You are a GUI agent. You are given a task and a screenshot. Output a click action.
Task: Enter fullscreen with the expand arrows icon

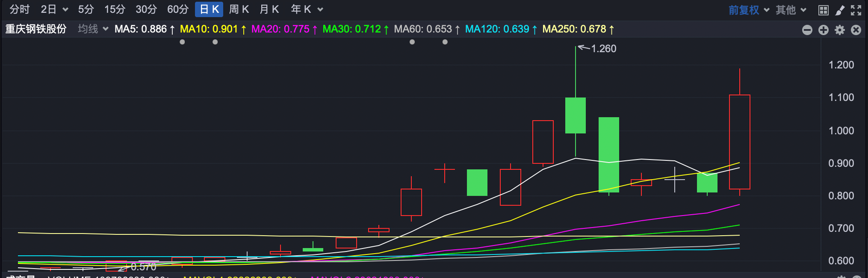click(x=856, y=10)
